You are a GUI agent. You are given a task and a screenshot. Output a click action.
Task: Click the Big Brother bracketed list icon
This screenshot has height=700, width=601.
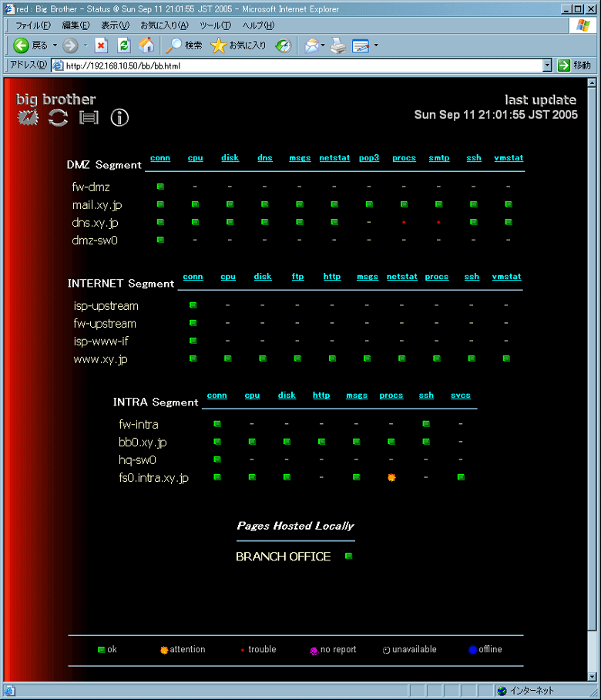[x=89, y=117]
